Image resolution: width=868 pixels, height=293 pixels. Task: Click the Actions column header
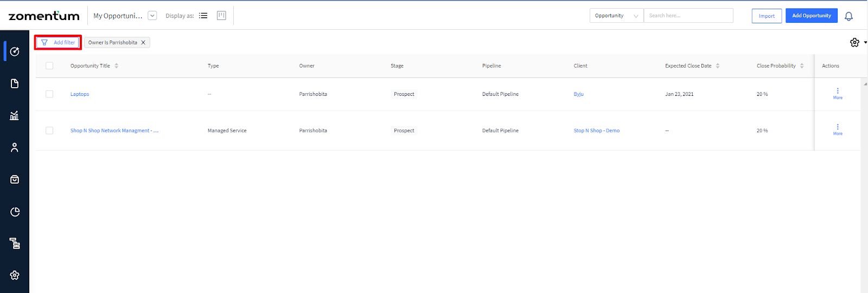(x=831, y=66)
